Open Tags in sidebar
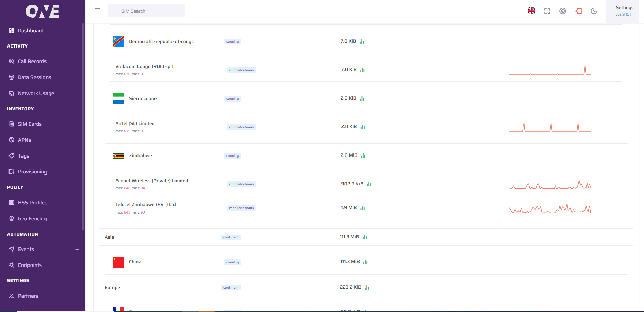The width and height of the screenshot is (644, 312). pos(23,156)
